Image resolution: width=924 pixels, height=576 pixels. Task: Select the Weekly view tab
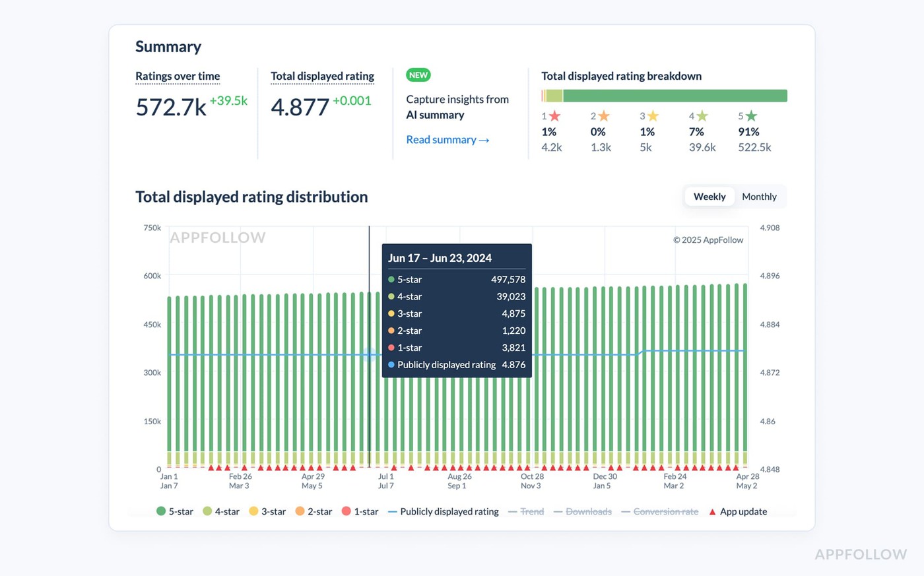[709, 197]
